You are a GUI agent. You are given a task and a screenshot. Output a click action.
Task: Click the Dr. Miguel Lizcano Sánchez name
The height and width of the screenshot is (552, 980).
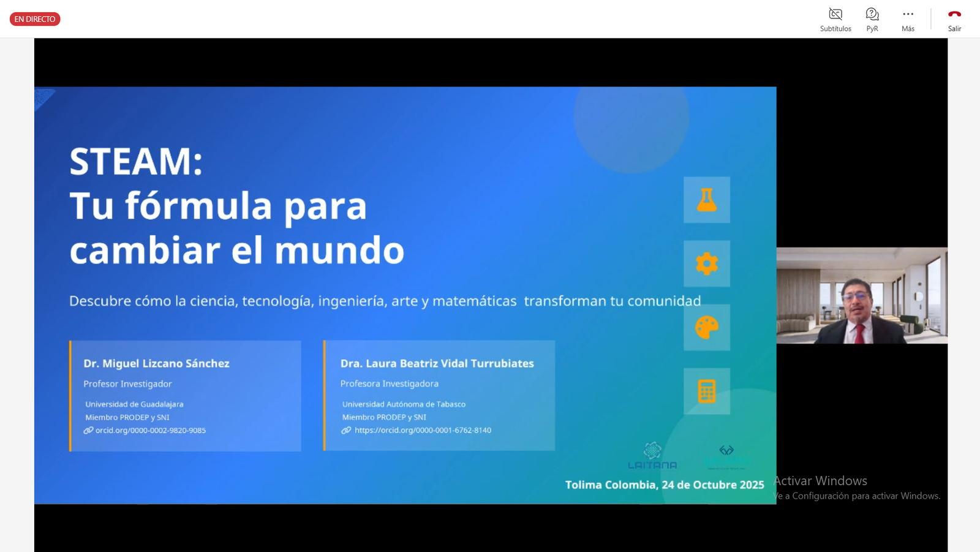156,363
